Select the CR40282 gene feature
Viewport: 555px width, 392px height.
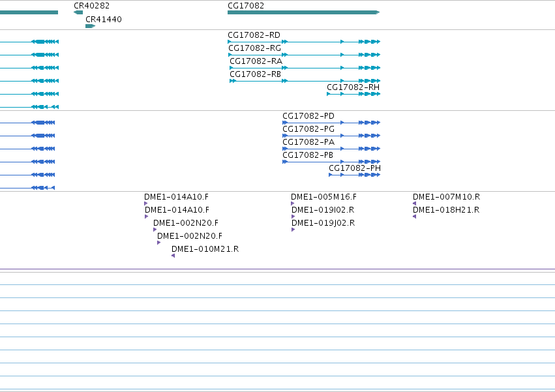(x=78, y=12)
